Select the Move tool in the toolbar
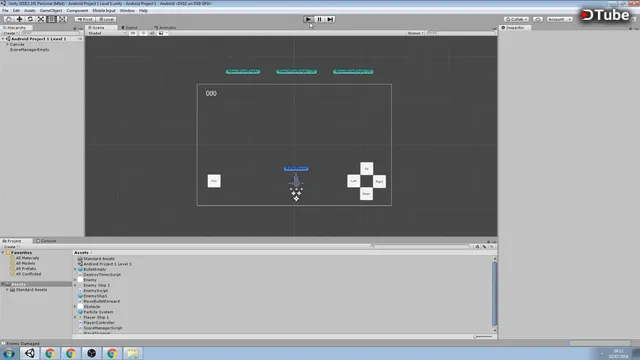This screenshot has height=360, width=640. tap(19, 19)
